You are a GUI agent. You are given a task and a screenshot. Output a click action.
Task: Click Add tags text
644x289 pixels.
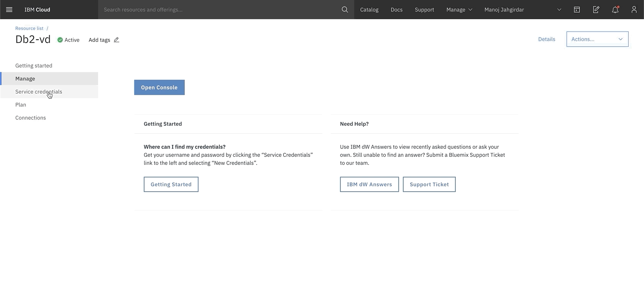[x=99, y=40]
